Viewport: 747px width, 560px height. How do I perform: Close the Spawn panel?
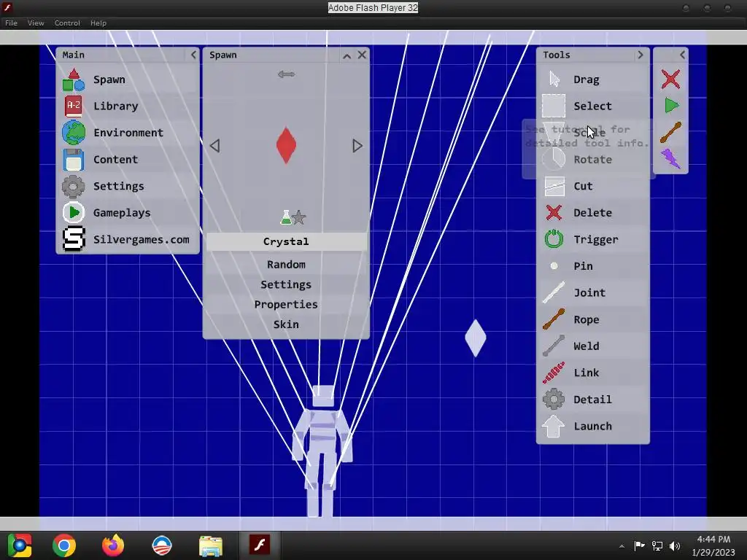(x=362, y=55)
